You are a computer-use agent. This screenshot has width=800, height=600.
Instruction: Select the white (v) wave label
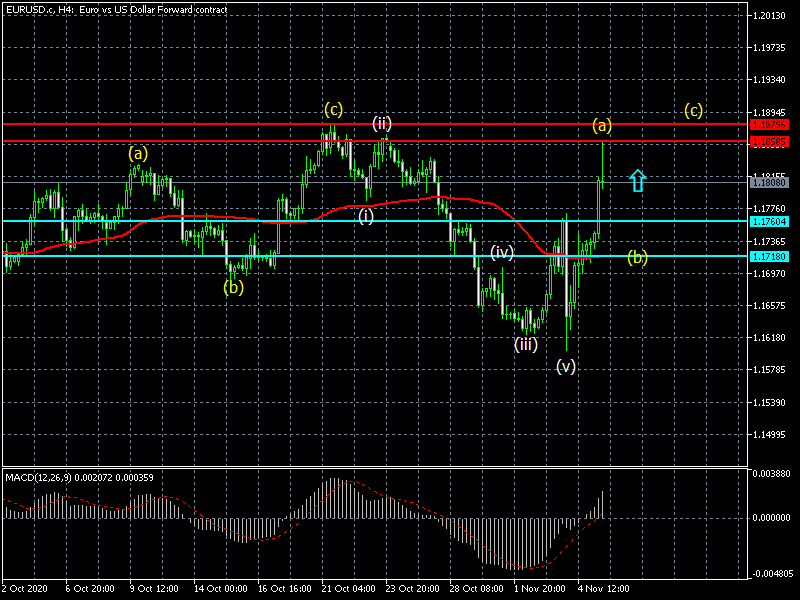click(x=566, y=367)
